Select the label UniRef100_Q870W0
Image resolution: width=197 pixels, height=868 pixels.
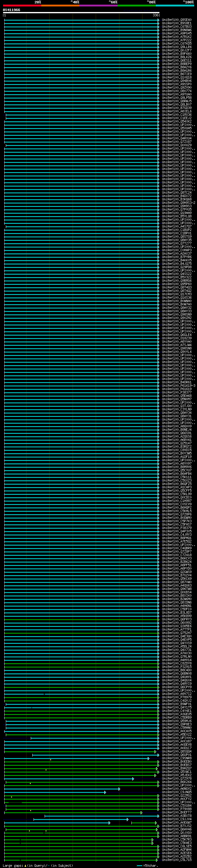click(176, 582)
